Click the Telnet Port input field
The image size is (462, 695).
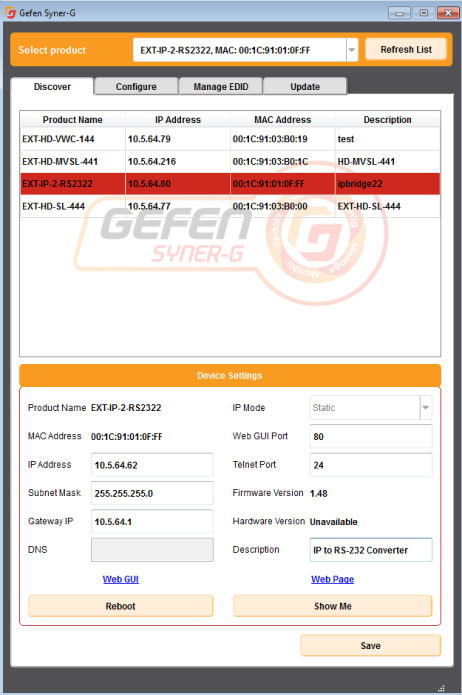pos(371,465)
